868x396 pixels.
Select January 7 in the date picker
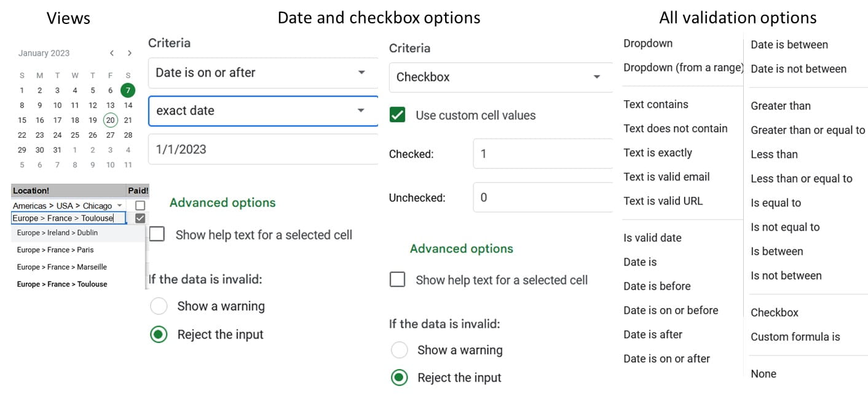point(127,90)
